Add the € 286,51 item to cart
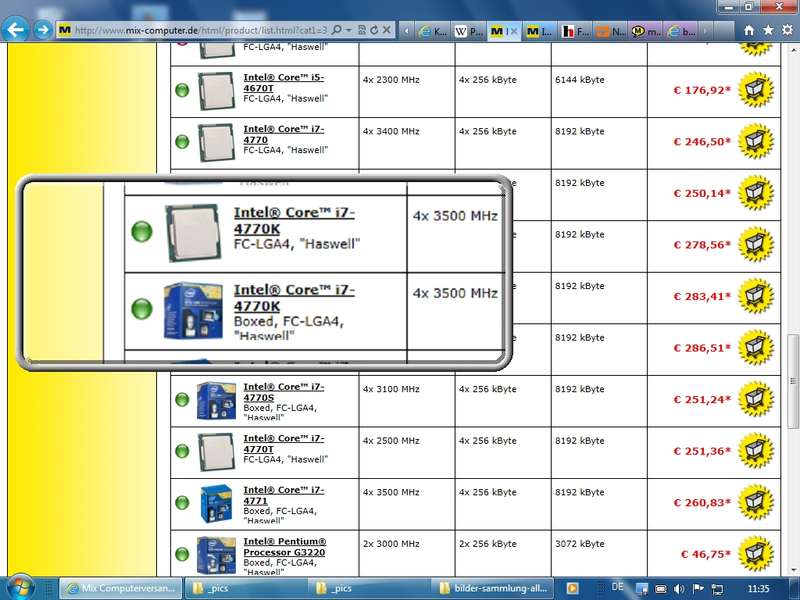The height and width of the screenshot is (600, 800). coord(756,347)
